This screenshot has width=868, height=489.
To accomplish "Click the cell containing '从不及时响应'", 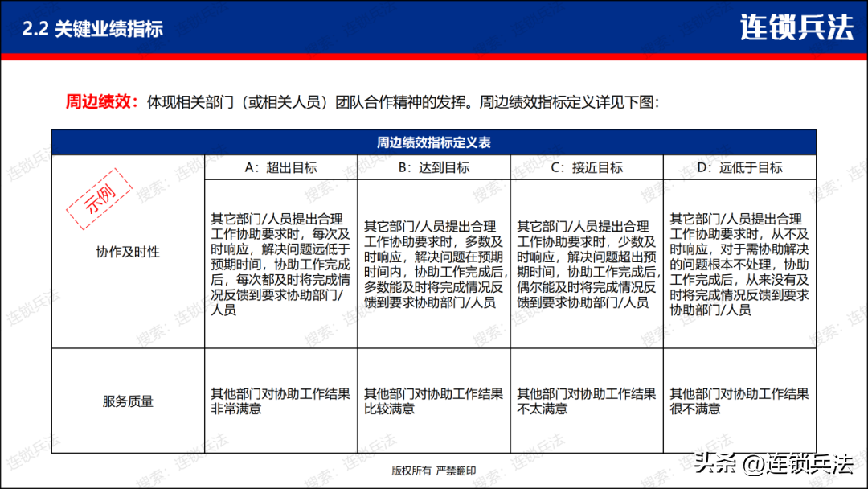I will coord(739,264).
